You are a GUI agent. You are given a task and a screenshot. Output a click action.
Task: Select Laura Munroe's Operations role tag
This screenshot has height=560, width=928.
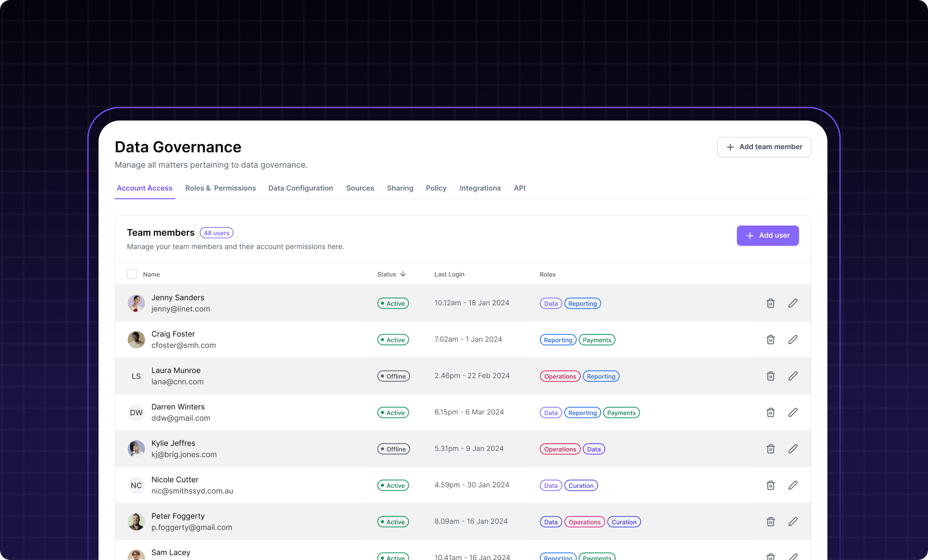click(560, 376)
